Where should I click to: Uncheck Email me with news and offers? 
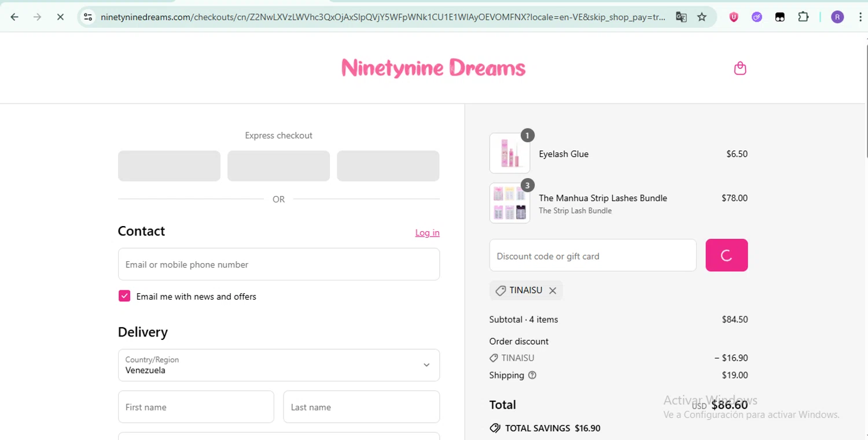pos(124,296)
